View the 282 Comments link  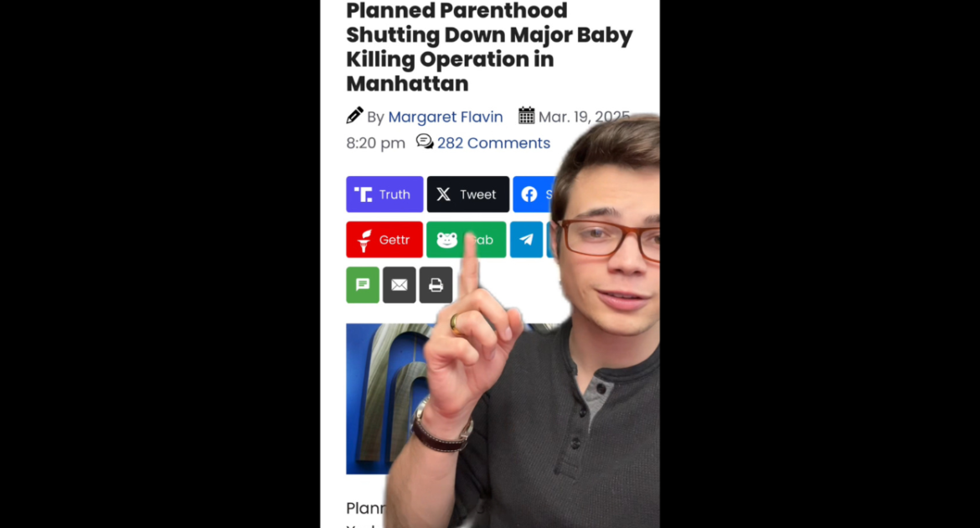[x=493, y=143]
